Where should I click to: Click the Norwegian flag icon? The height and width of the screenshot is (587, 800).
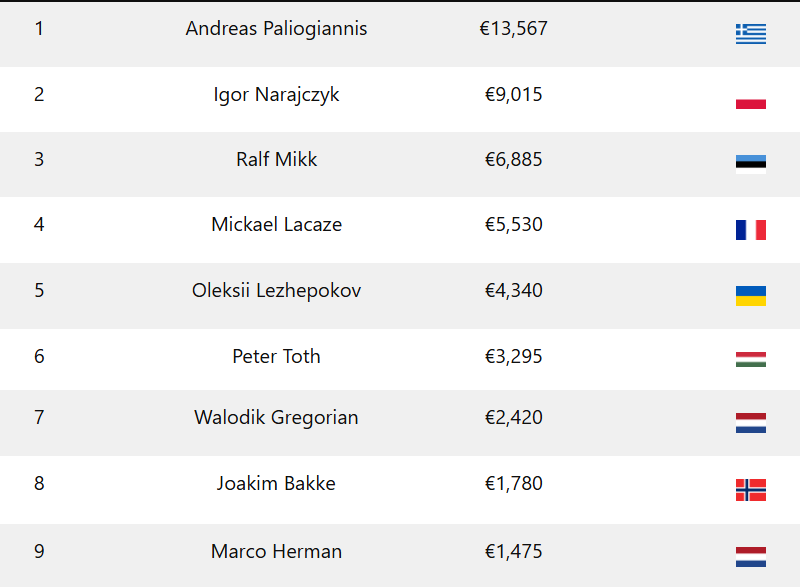tap(750, 489)
